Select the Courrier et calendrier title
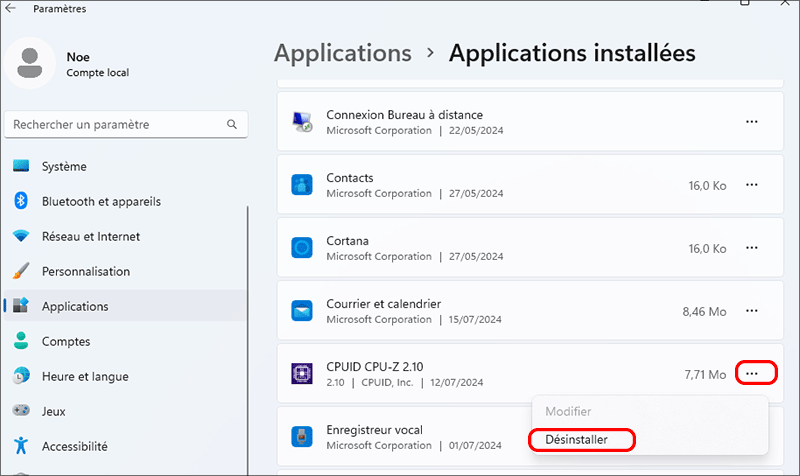The width and height of the screenshot is (800, 476). pos(384,304)
